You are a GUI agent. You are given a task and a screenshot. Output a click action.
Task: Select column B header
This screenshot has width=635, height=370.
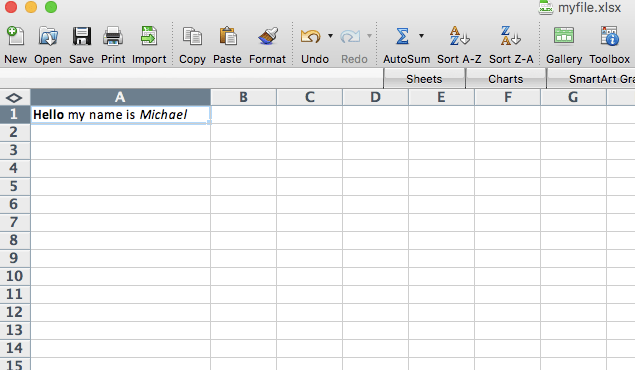(243, 97)
